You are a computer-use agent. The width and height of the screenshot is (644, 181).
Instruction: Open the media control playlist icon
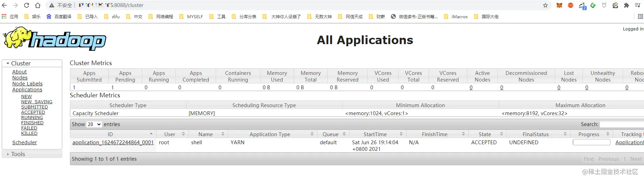pyautogui.click(x=638, y=5)
